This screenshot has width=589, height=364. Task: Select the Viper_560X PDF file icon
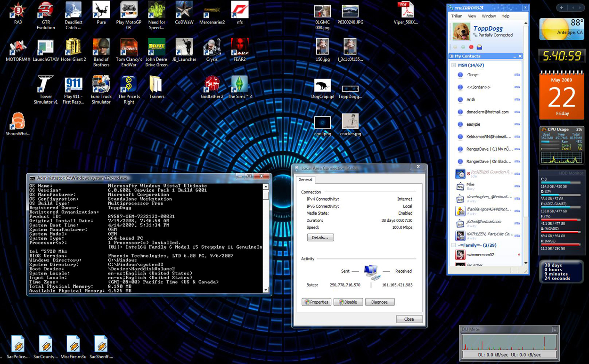coord(406,13)
